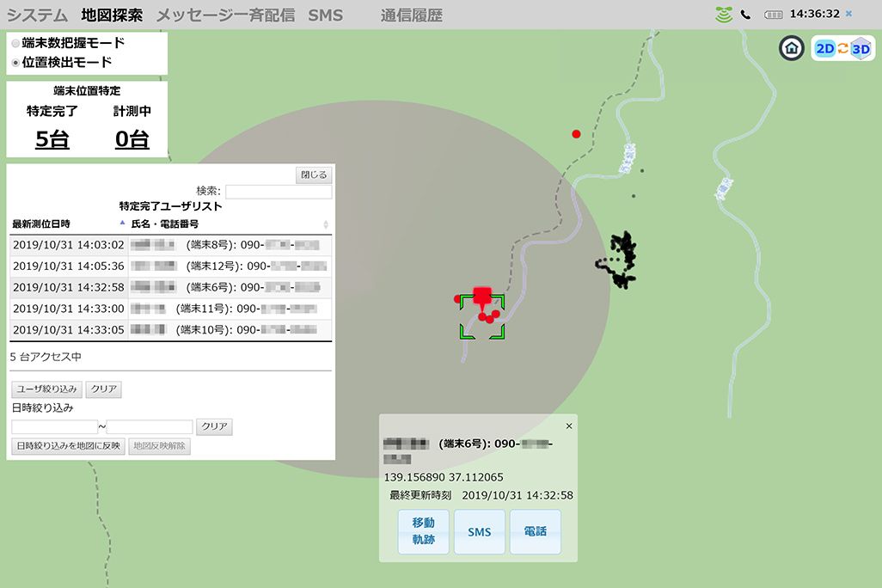
Task: Open メッセージ一斉配信 menu
Action: 225,15
